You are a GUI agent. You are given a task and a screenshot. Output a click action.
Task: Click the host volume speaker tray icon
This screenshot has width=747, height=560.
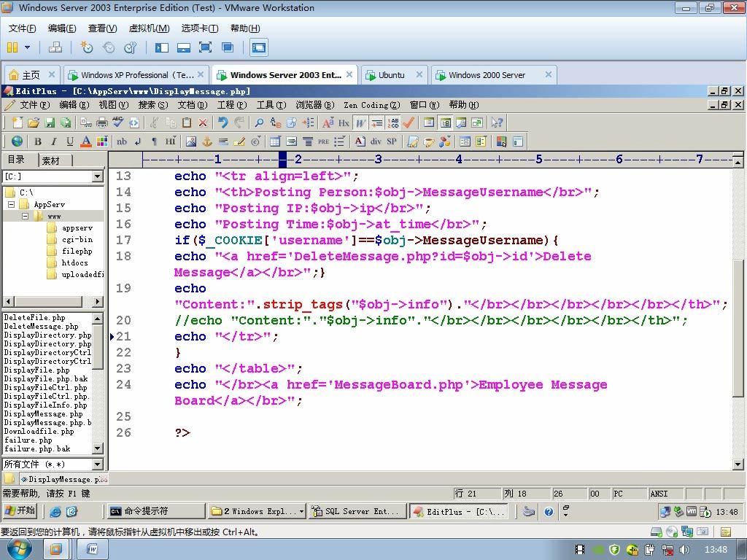click(685, 550)
